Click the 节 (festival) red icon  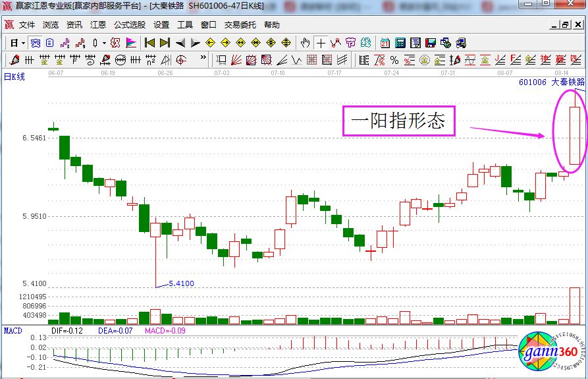pos(351,43)
